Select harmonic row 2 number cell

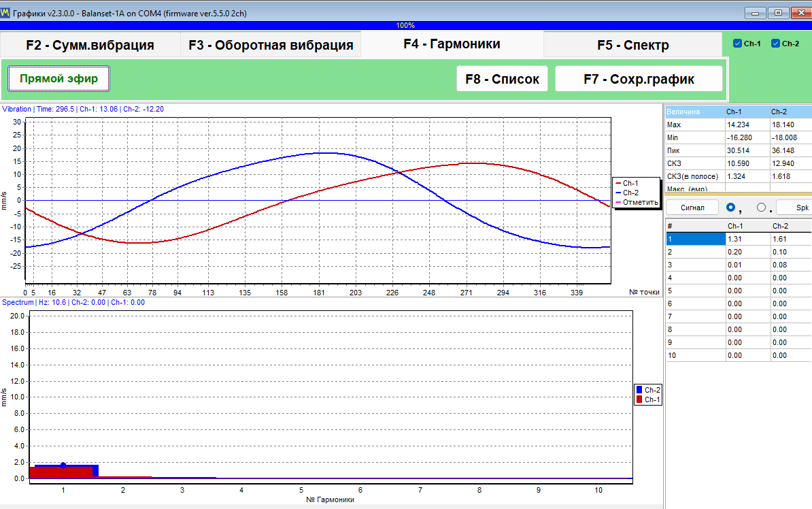(696, 252)
